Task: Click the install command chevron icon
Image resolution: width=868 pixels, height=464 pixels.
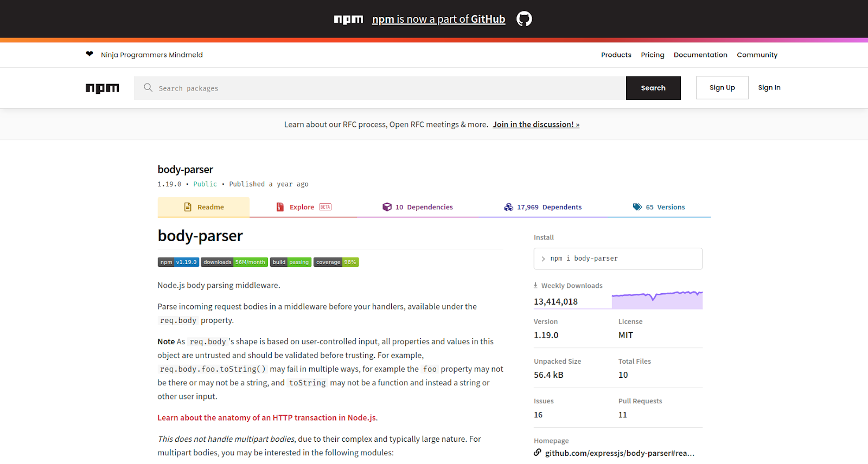Action: click(543, 259)
